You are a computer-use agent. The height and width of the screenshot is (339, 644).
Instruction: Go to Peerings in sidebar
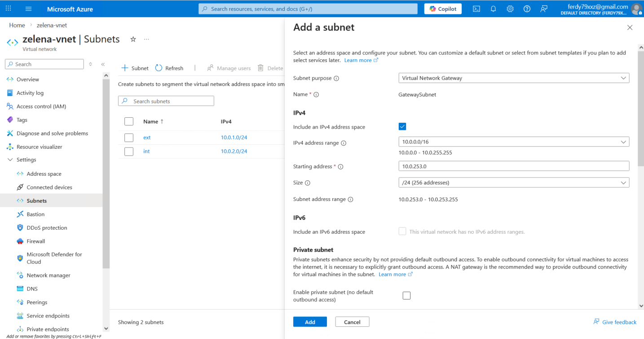37,303
